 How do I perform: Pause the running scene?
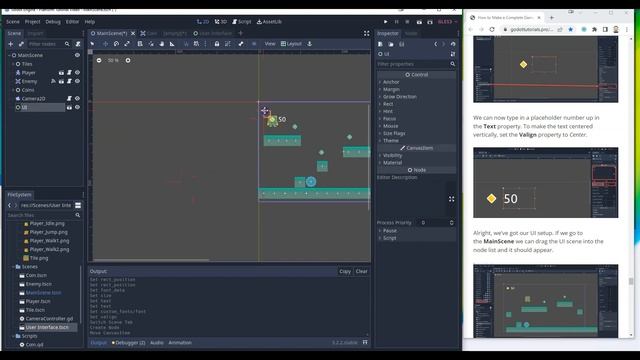click(x=396, y=22)
